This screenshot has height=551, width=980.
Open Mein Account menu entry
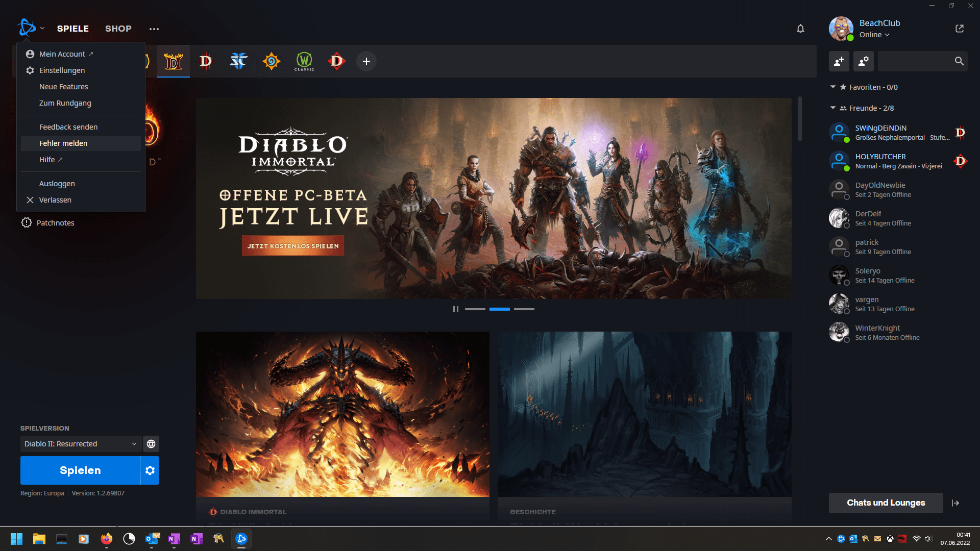[x=81, y=54]
